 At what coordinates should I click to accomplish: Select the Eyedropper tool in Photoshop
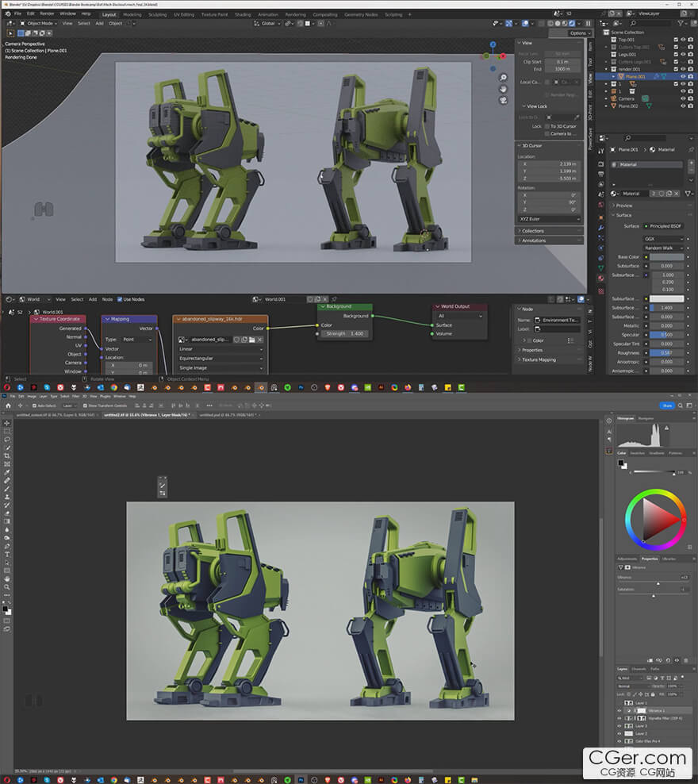click(7, 472)
